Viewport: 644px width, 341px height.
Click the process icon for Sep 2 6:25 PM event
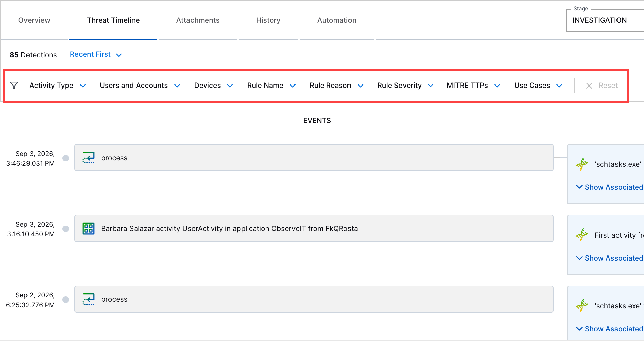click(89, 299)
